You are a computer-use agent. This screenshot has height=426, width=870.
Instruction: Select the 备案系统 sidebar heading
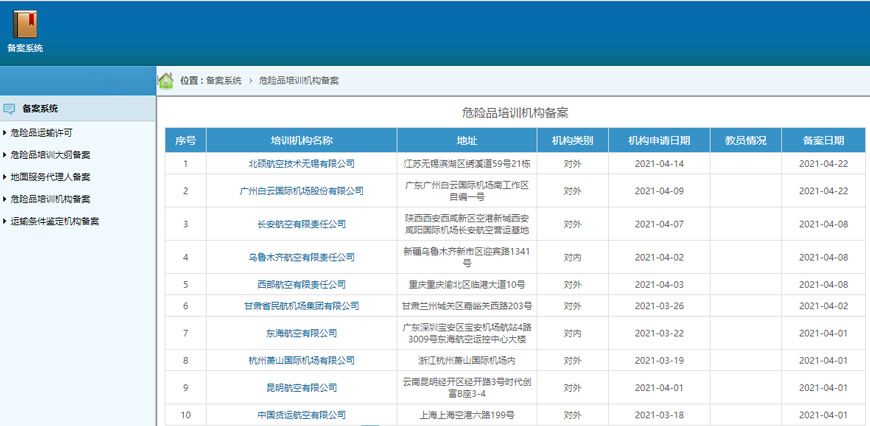click(40, 109)
